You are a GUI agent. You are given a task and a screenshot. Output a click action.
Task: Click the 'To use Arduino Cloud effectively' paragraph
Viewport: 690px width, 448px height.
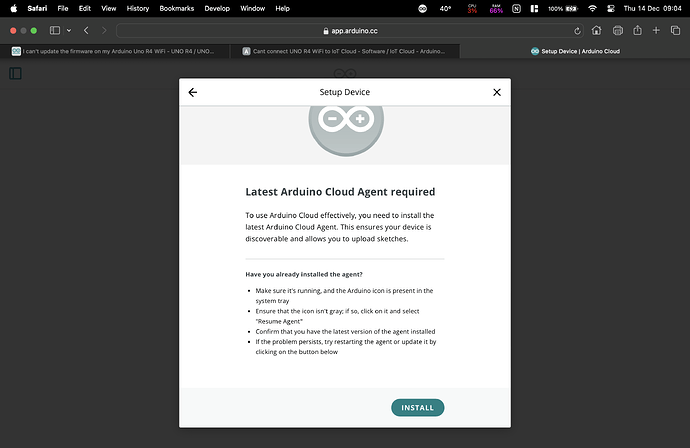[340, 227]
